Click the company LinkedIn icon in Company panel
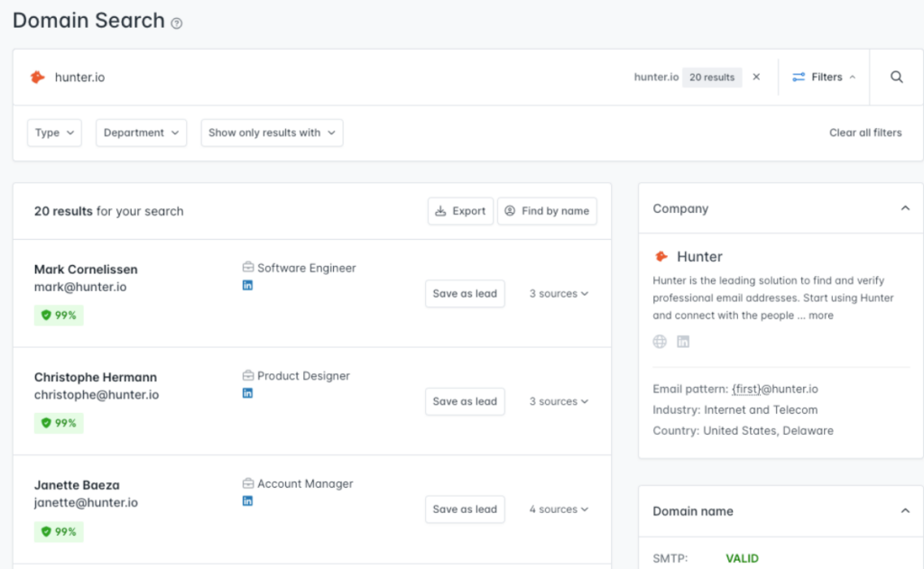This screenshot has height=569, width=924. [x=683, y=342]
